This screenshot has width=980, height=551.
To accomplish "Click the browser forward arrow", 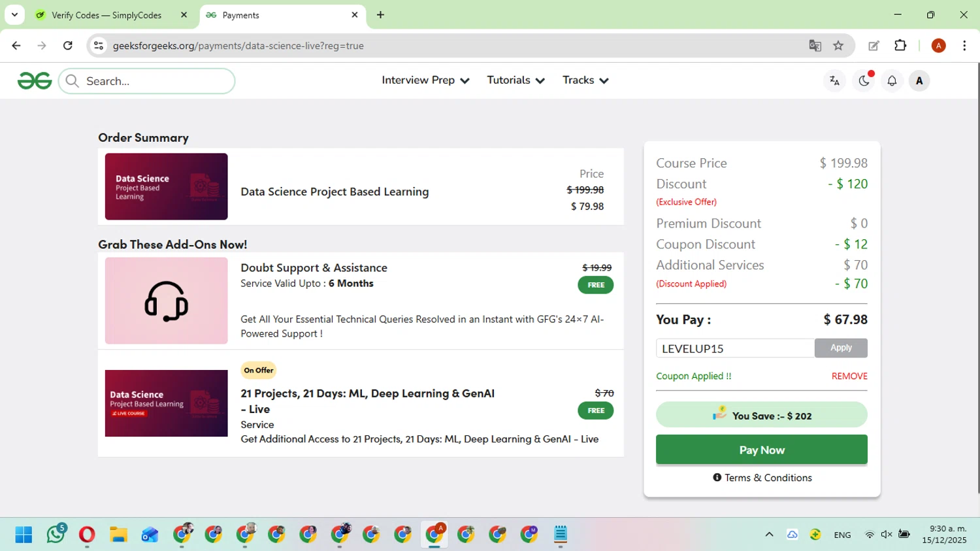I will (42, 46).
